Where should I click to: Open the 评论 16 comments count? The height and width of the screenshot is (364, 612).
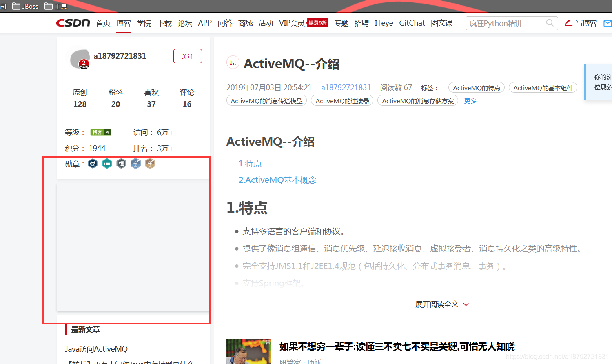click(187, 98)
